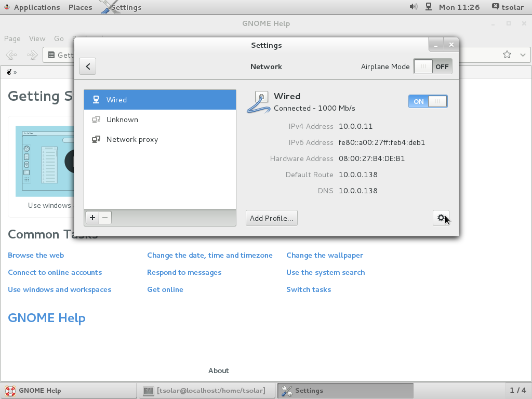Open the Browse the web link
This screenshot has width=532, height=399.
pyautogui.click(x=36, y=255)
